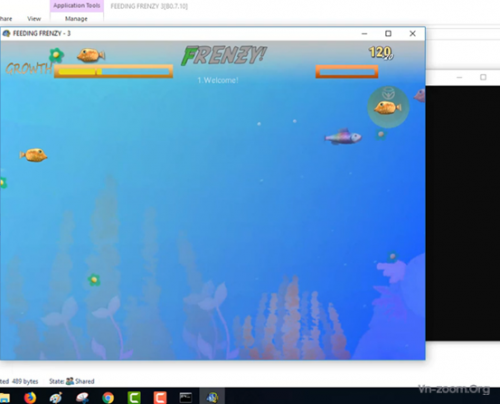Open the Paint app taskbar icon

(x=56, y=398)
